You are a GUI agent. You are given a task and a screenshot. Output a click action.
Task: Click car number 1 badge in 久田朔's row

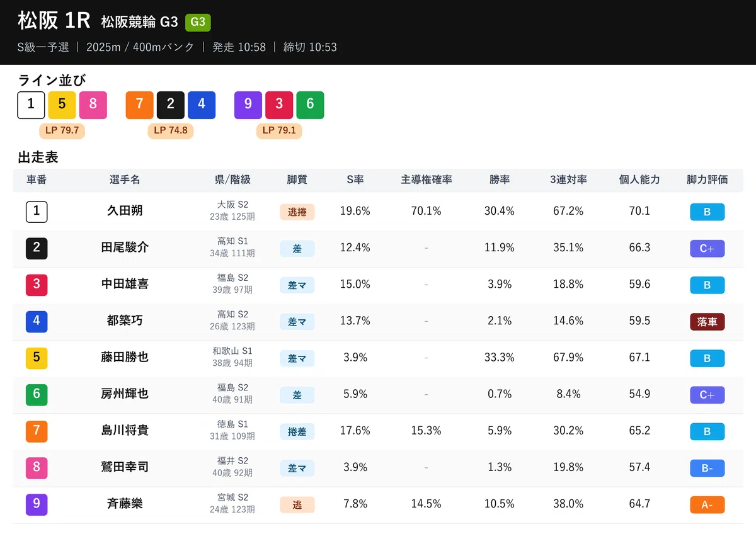point(37,212)
